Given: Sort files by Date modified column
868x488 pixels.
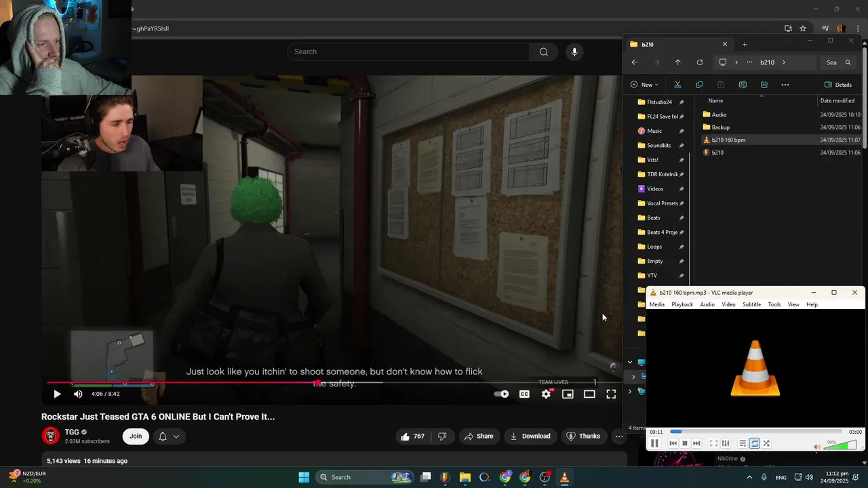Looking at the screenshot, I should 837,101.
